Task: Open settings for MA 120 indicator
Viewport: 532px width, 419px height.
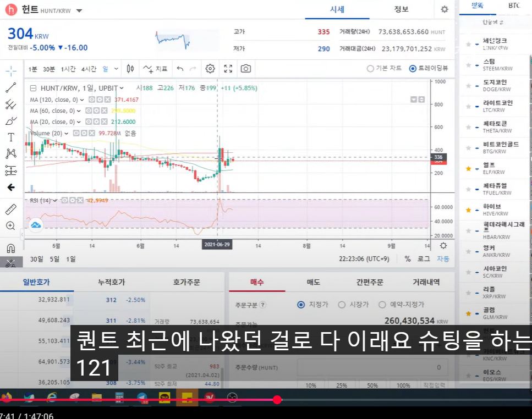Action: coord(100,100)
